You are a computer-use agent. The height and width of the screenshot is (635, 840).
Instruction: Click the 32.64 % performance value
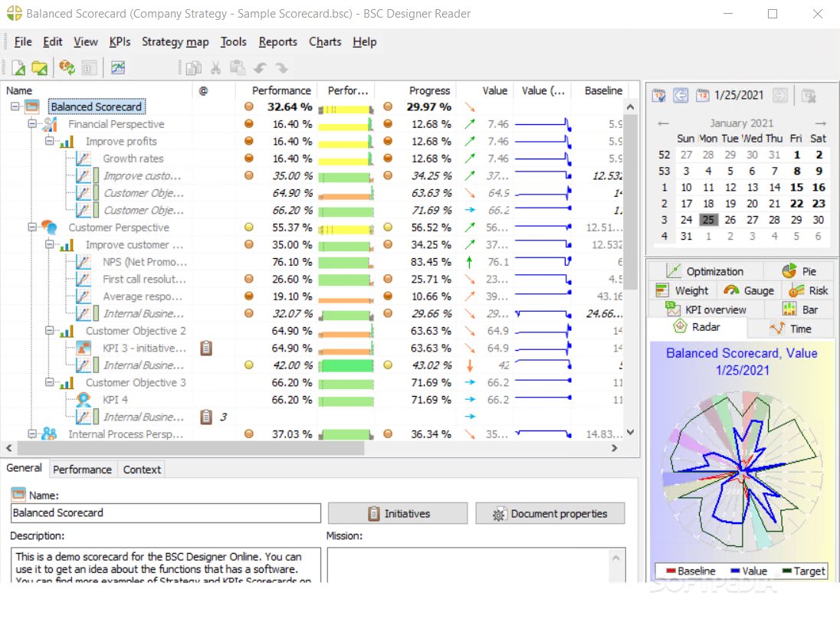pos(290,106)
